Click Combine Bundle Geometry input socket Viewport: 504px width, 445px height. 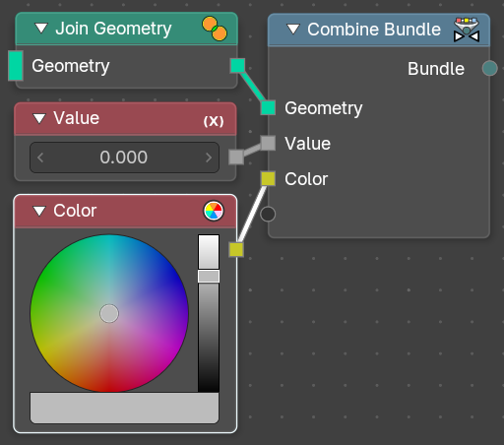[268, 107]
